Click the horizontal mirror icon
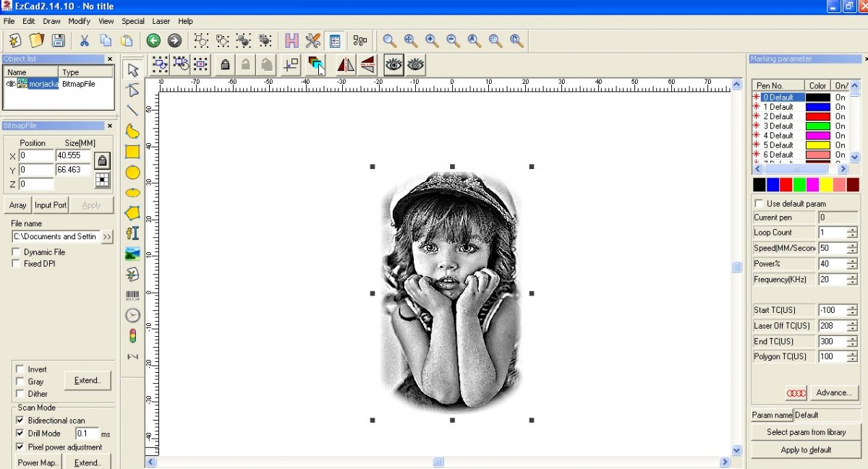The height and width of the screenshot is (469, 868). click(x=345, y=65)
